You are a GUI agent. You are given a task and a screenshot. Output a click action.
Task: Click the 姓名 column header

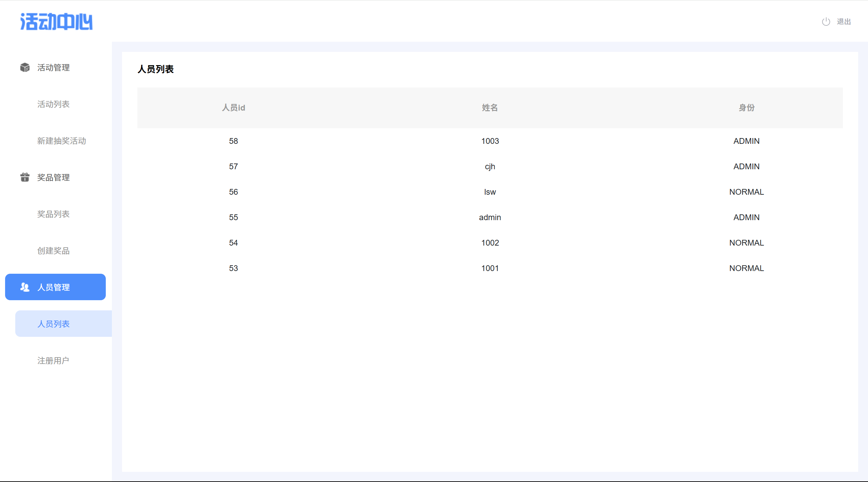[x=490, y=108]
